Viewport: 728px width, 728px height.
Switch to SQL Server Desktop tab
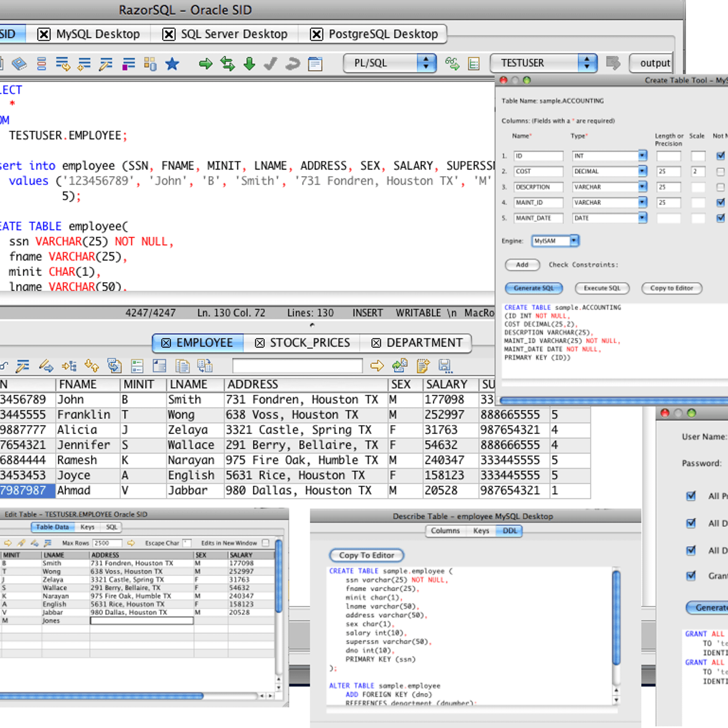click(x=225, y=34)
